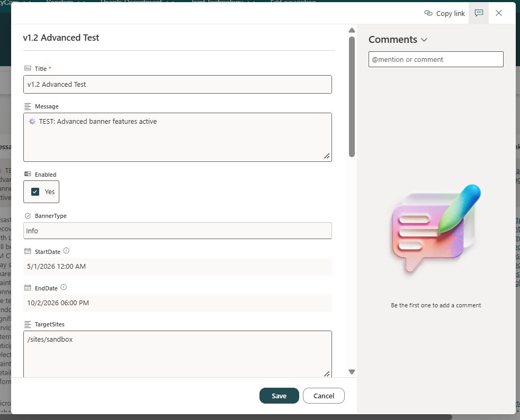
Task: Edit the Title text field
Action: 177,84
